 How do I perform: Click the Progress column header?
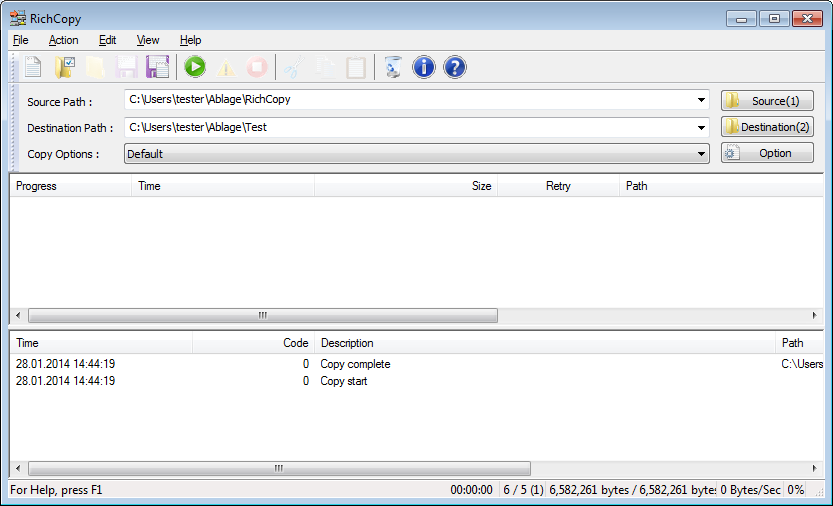tap(71, 186)
